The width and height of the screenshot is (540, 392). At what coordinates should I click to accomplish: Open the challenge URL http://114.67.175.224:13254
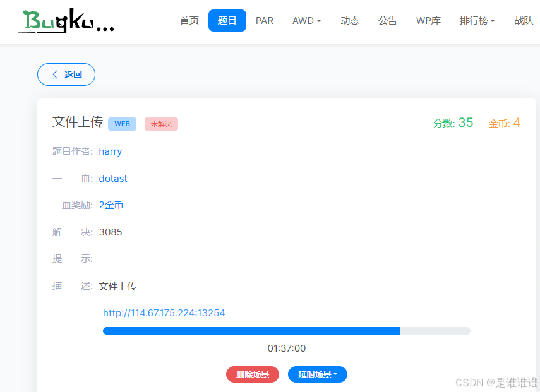coord(164,312)
